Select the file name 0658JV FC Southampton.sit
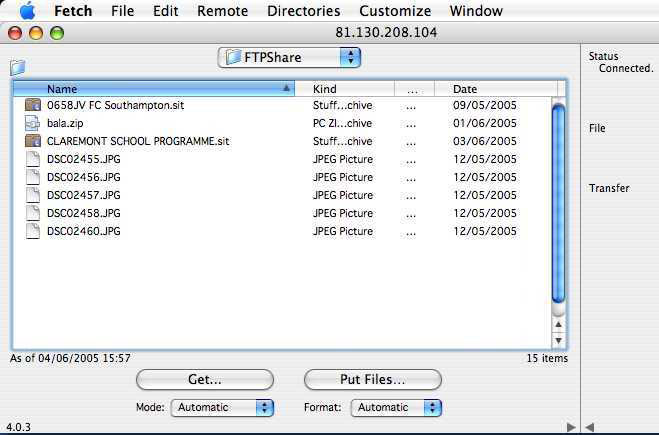Image resolution: width=659 pixels, height=435 pixels. coord(116,105)
